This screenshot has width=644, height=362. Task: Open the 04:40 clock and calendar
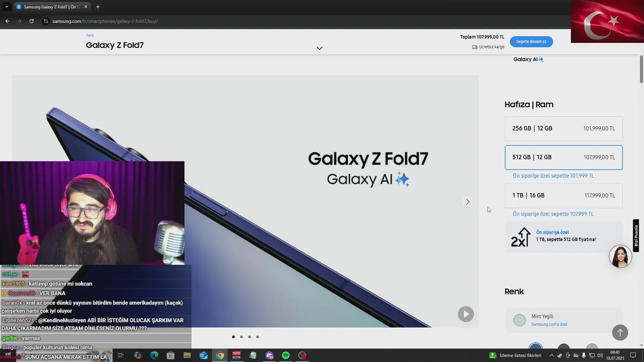[x=615, y=355]
